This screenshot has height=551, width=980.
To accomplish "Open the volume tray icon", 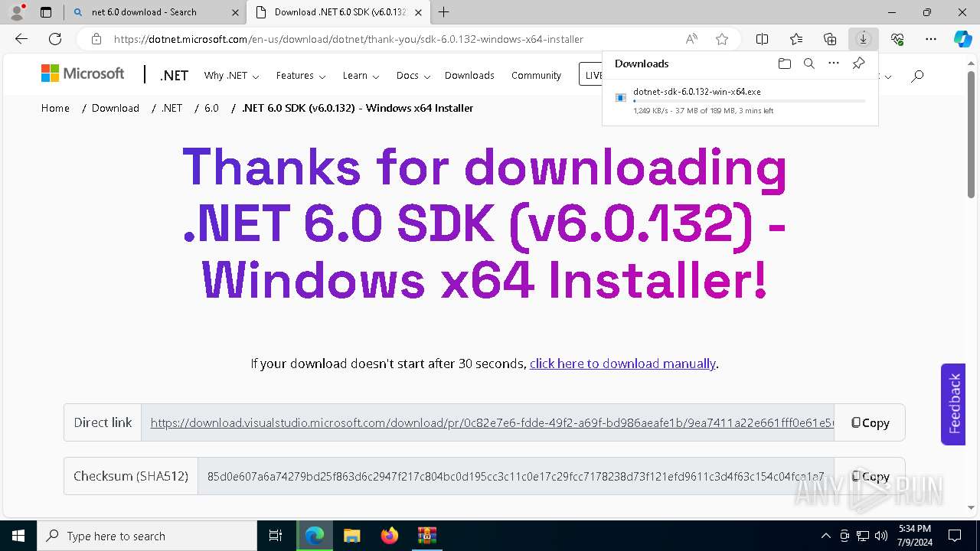I will tap(881, 536).
